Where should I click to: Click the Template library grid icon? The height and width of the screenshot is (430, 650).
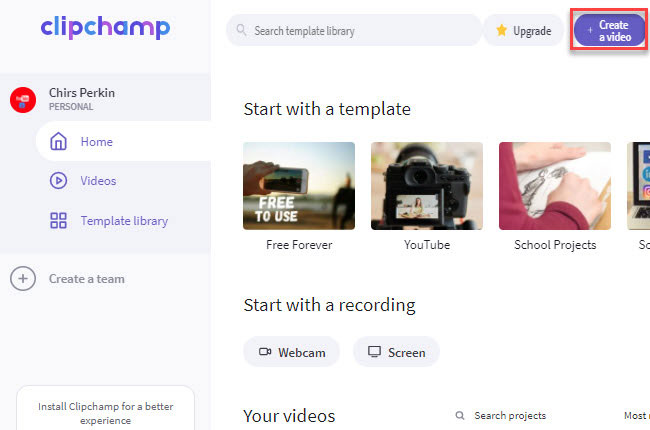tap(58, 221)
